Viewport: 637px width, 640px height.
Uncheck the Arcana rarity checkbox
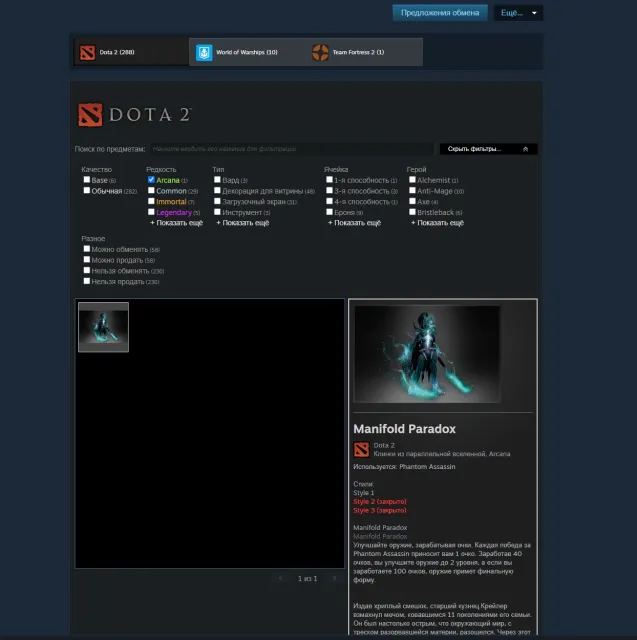pos(151,180)
